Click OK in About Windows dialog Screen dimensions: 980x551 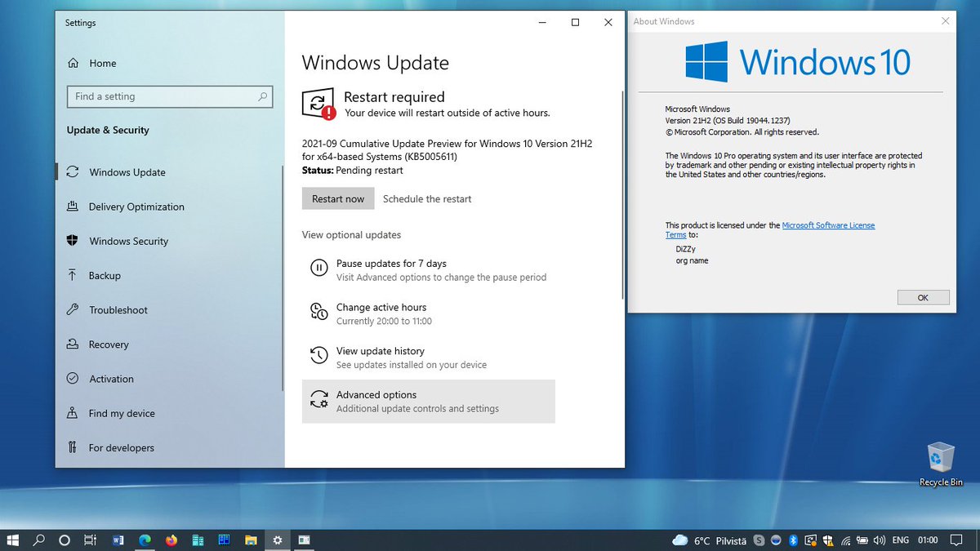coord(923,297)
